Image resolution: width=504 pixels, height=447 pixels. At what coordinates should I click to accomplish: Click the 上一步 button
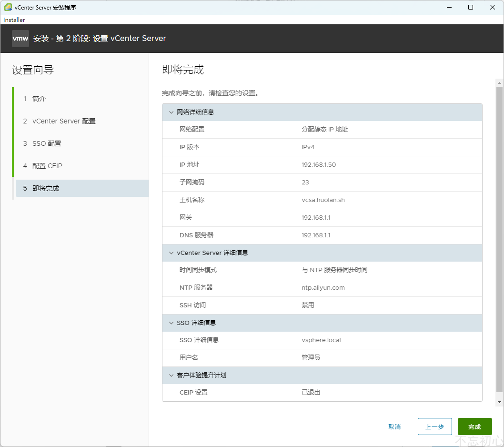[x=434, y=427]
